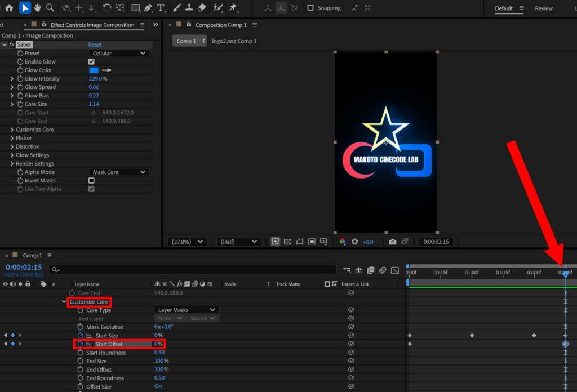Select the Brush tool

176,8
